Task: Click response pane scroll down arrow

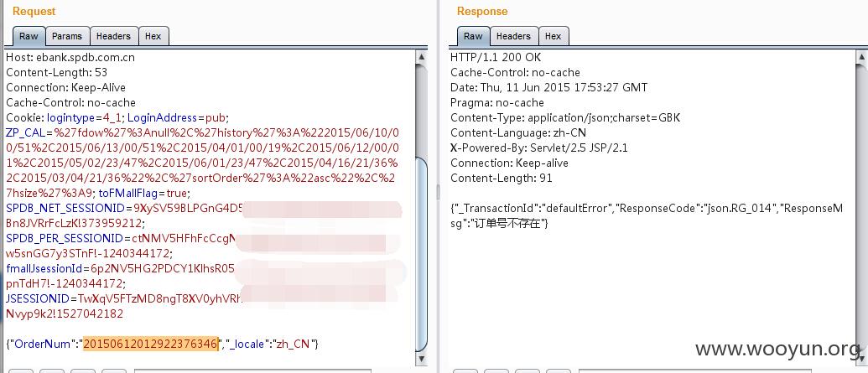Action: pos(861,358)
